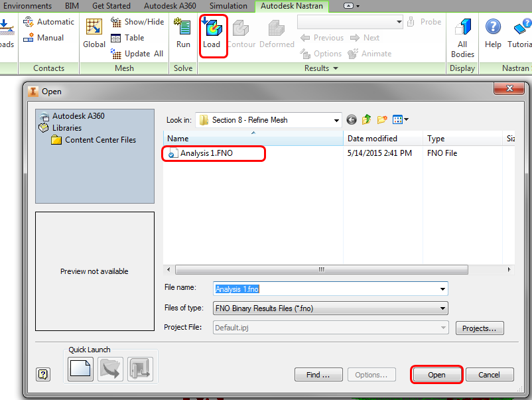532x400 pixels.
Task: Select Automatic contacts
Action: 48,22
